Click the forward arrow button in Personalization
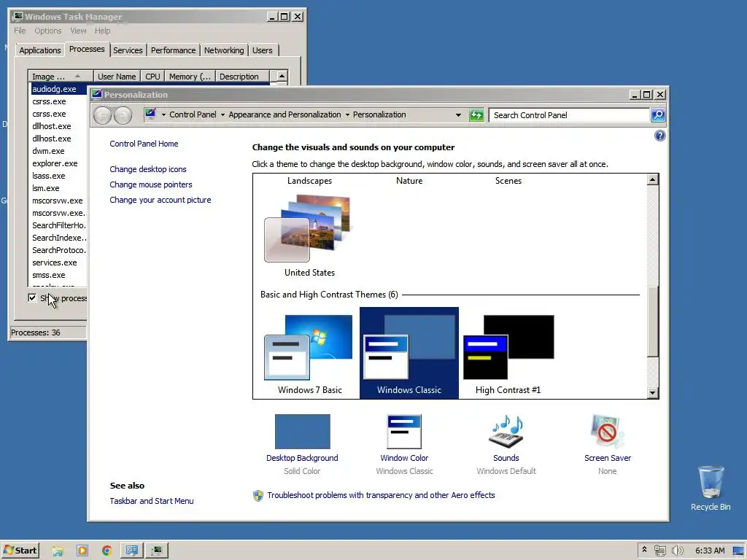 tap(123, 115)
